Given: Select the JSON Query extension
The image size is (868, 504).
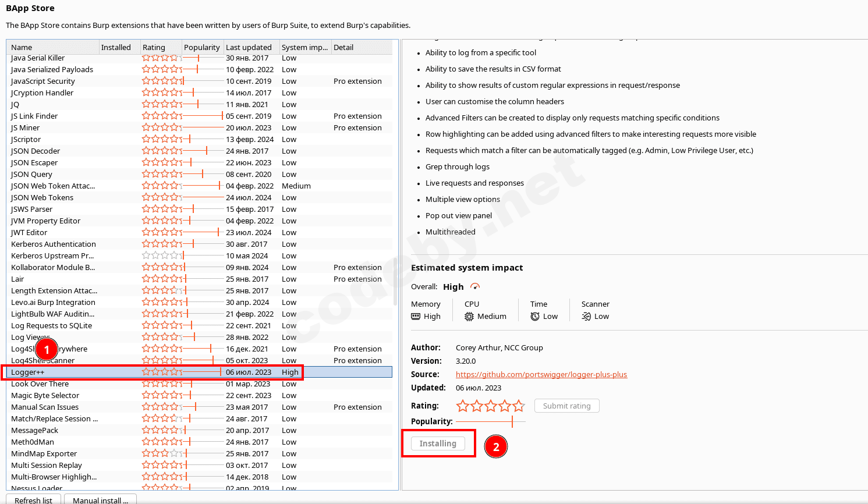Looking at the screenshot, I should pos(199,174).
